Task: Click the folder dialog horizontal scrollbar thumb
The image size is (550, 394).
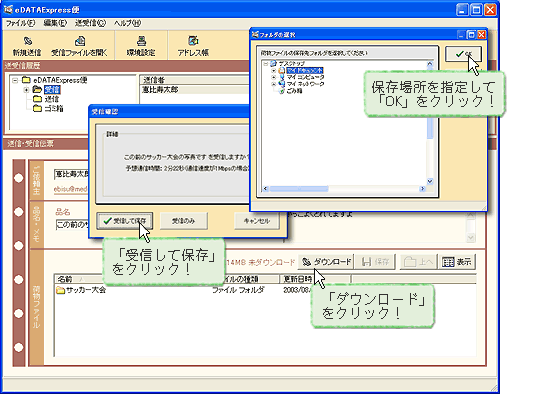Action: [x=299, y=189]
